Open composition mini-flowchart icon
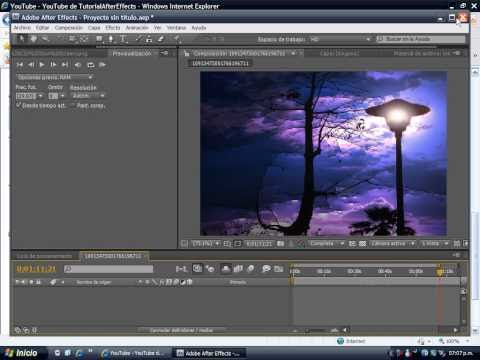The width and height of the screenshot is (480, 360). pyautogui.click(x=181, y=269)
